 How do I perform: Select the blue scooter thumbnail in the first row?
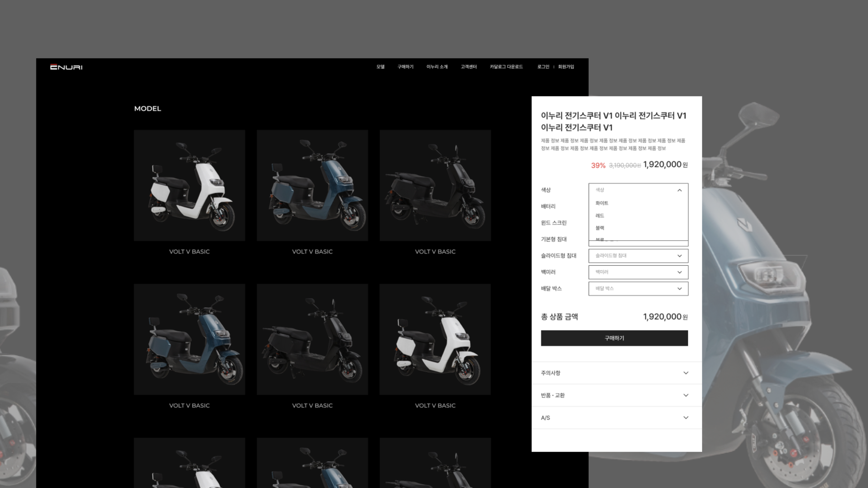[x=312, y=185]
